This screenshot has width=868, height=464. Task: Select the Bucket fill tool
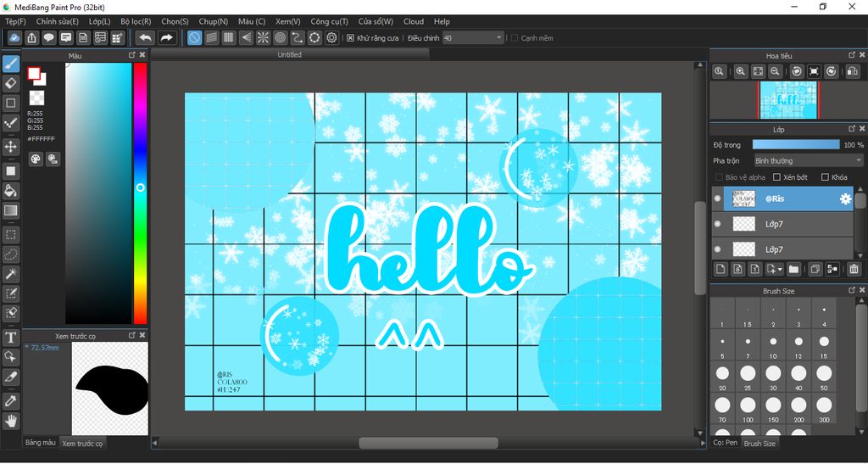[x=10, y=191]
